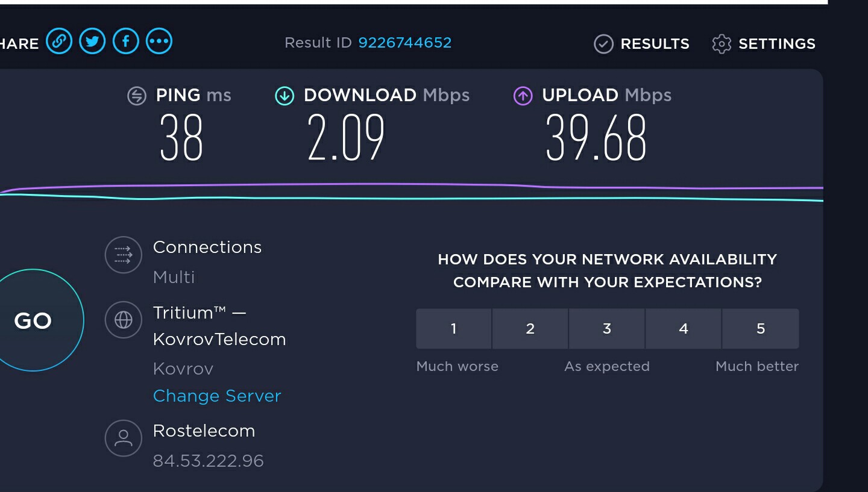Click Change Server link
This screenshot has height=492, width=868.
click(217, 396)
